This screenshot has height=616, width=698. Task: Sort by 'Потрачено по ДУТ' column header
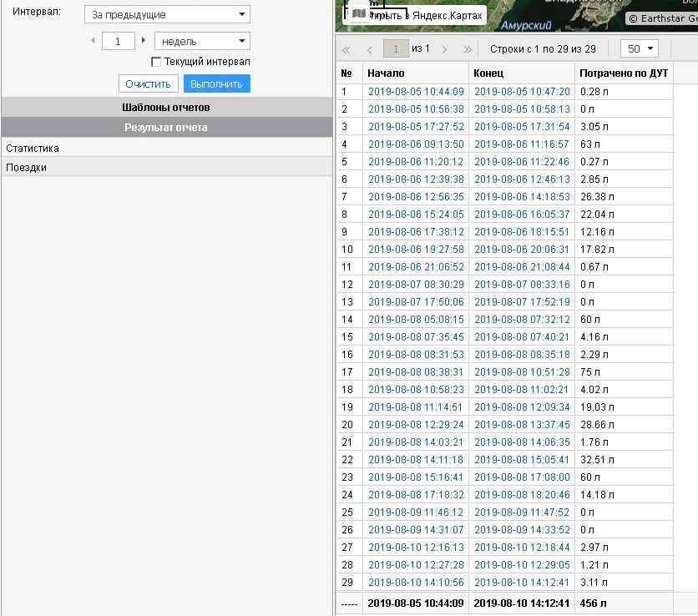pyautogui.click(x=624, y=73)
